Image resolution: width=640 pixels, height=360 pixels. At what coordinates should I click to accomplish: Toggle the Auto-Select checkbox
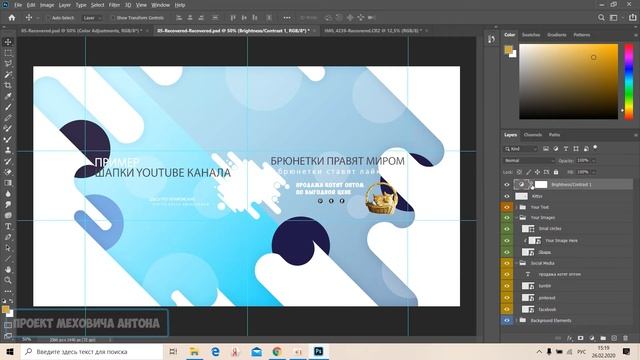48,18
